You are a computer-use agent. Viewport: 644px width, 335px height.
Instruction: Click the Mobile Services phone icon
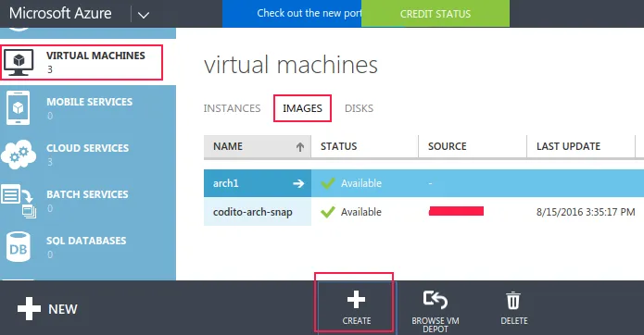tap(18, 108)
